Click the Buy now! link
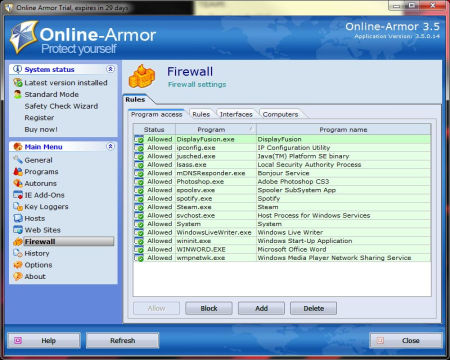Image resolution: width=450 pixels, height=360 pixels. pyautogui.click(x=41, y=129)
